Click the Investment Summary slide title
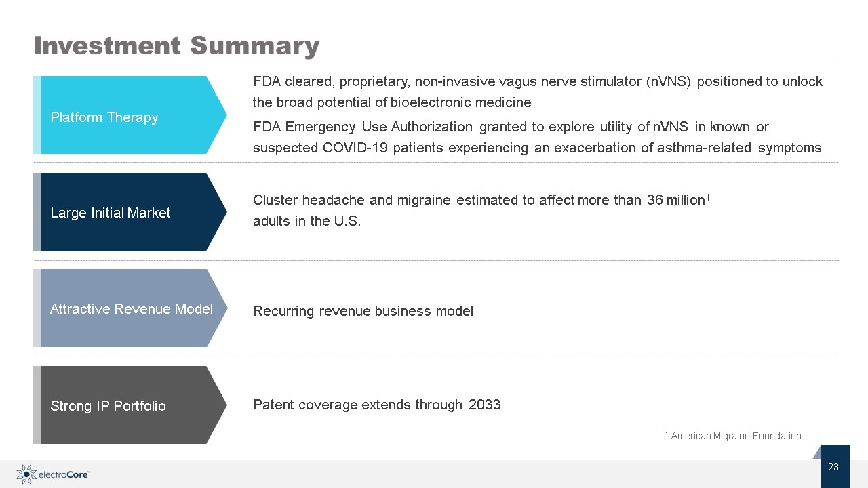Viewport: 868px width, 488px height. pyautogui.click(x=176, y=45)
